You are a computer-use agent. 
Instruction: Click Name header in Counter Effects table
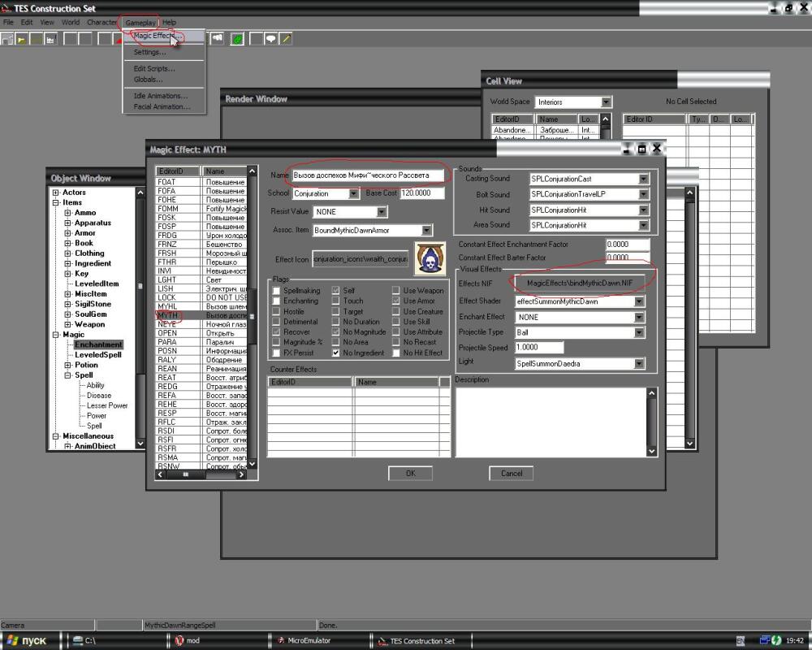click(397, 382)
